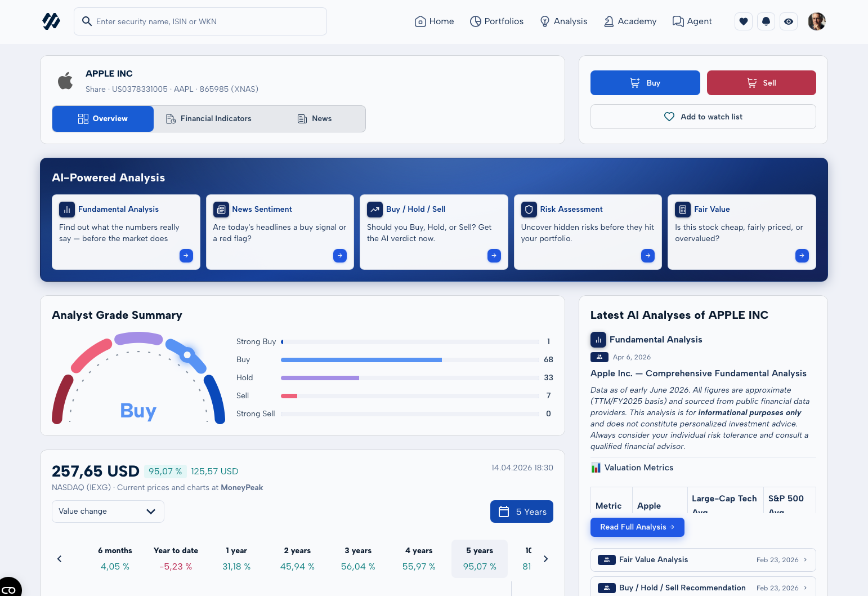Click the security search field
The height and width of the screenshot is (596, 868).
tap(200, 21)
